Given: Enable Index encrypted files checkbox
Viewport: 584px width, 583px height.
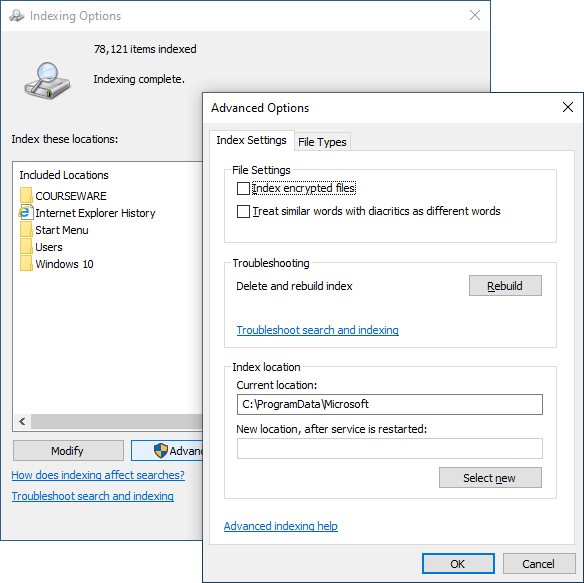Looking at the screenshot, I should point(243,188).
